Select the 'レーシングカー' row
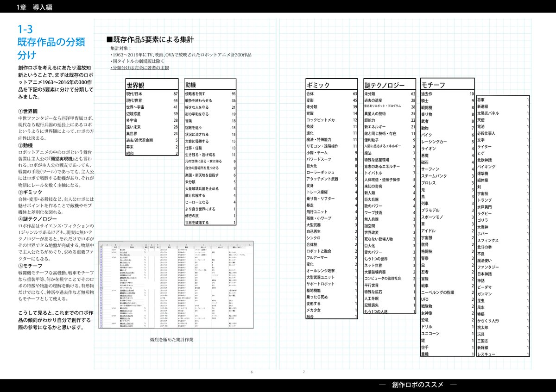 click(x=448, y=142)
